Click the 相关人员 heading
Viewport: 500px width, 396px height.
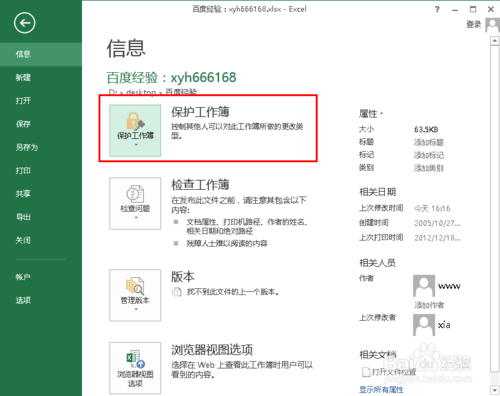[x=377, y=263]
